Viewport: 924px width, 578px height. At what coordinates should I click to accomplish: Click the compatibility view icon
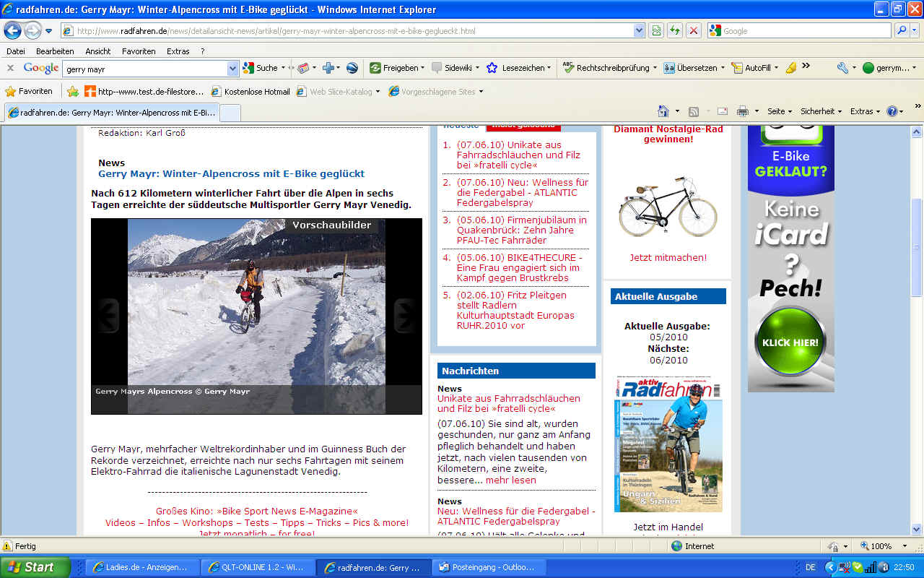pyautogui.click(x=656, y=30)
